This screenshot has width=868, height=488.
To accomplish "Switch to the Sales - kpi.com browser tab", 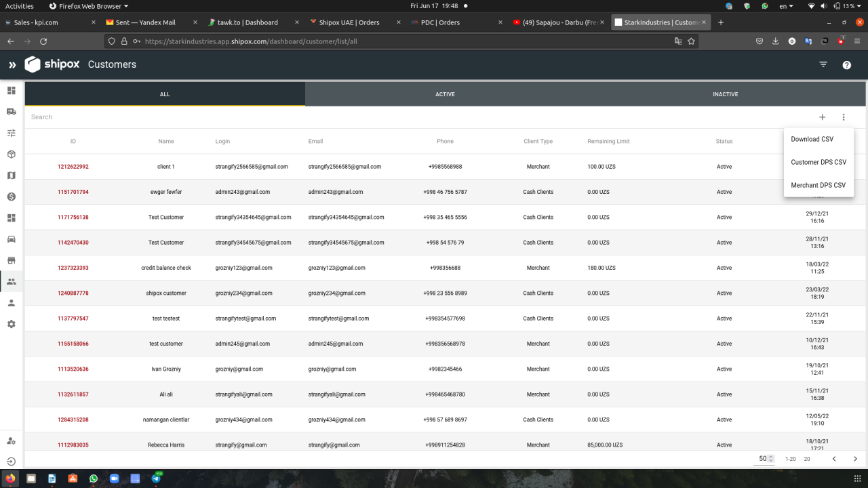I will click(51, 22).
